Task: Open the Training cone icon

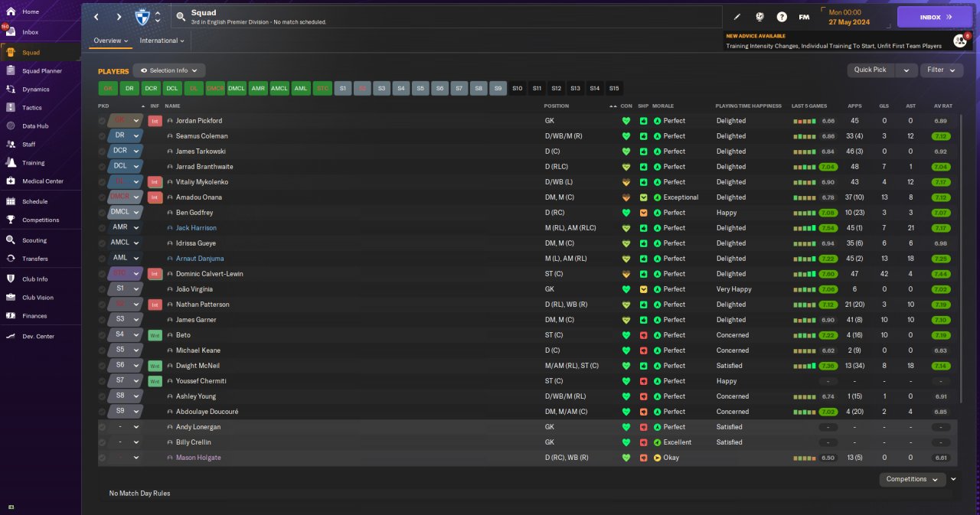Action: 11,162
